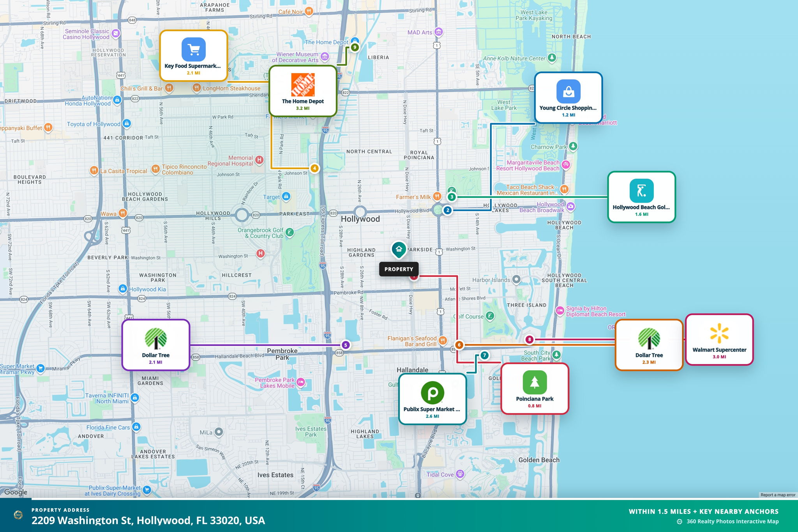Click the address 2209 Washington St text
The height and width of the screenshot is (532, 798).
click(148, 521)
